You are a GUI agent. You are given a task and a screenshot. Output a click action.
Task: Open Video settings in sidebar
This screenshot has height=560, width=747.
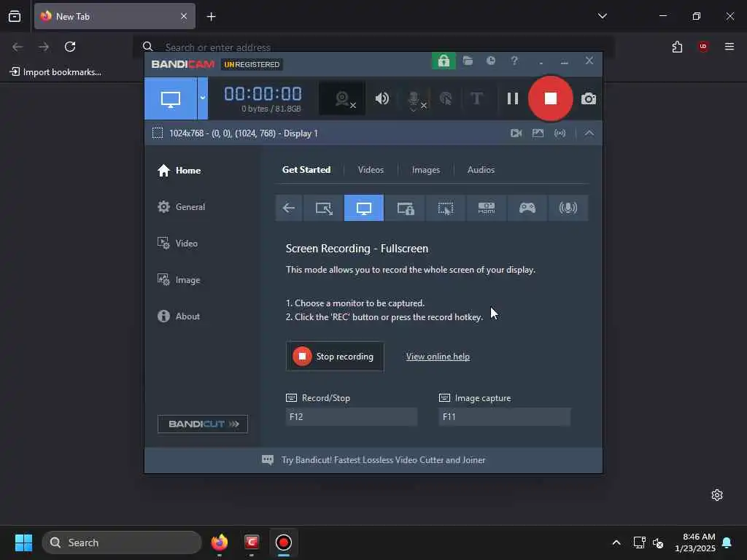tap(177, 244)
